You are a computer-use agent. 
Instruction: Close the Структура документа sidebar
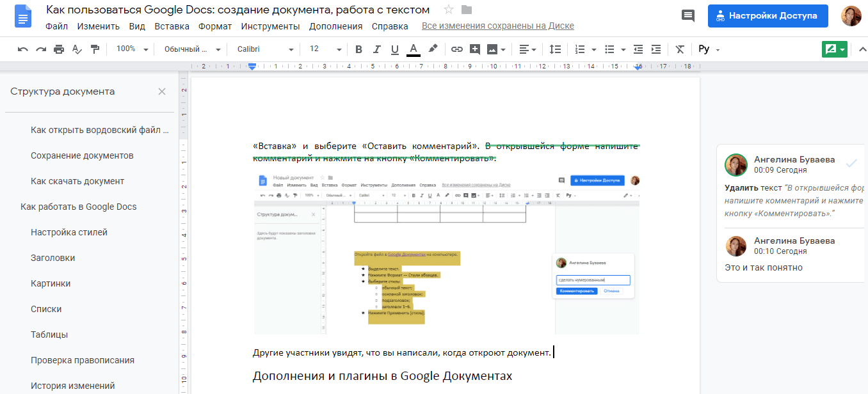tap(162, 91)
